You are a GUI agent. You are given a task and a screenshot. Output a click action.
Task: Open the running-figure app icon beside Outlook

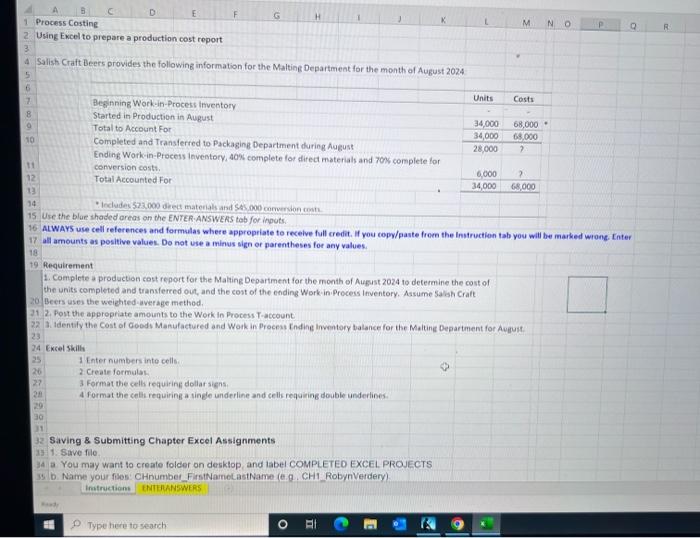pyautogui.click(x=428, y=524)
